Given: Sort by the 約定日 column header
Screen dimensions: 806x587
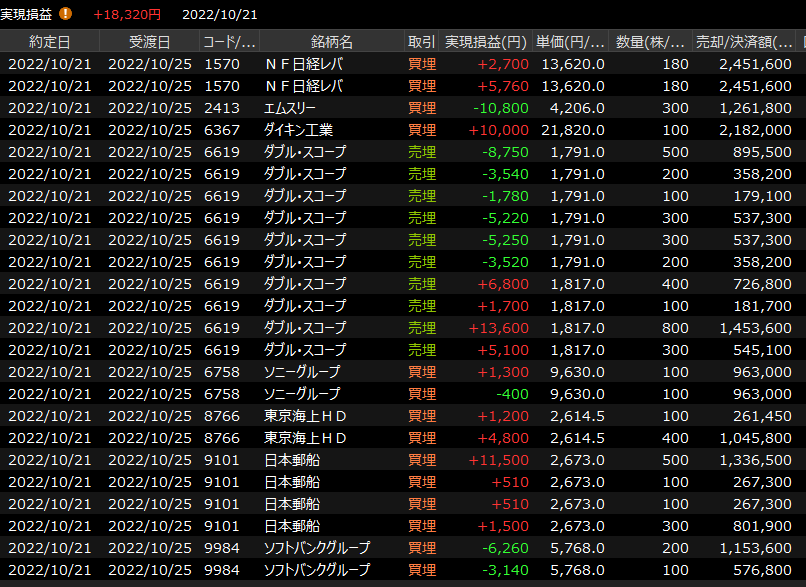Looking at the screenshot, I should coord(49,42).
